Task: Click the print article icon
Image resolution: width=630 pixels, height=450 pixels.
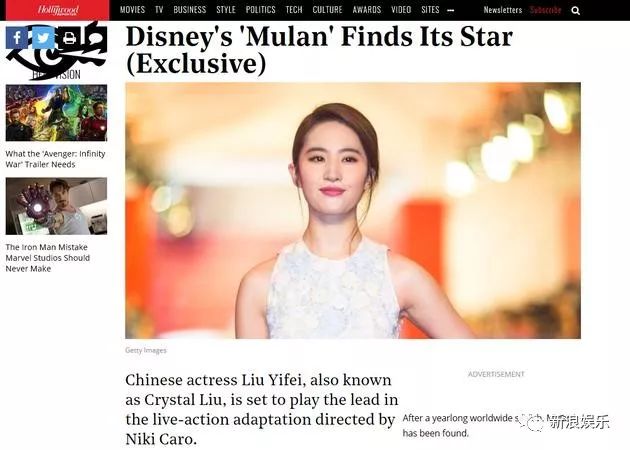Action: coord(70,38)
